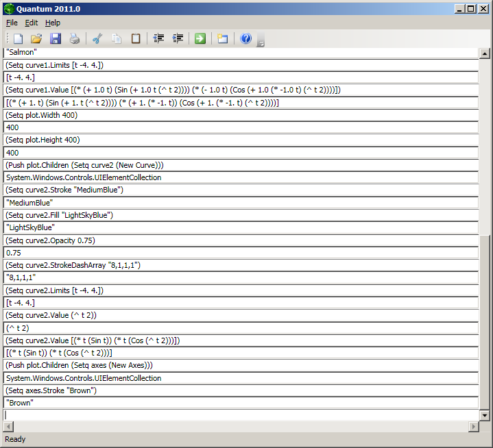This screenshot has width=493, height=448.
Task: Click the Copy toolbar icon
Action: (x=117, y=38)
